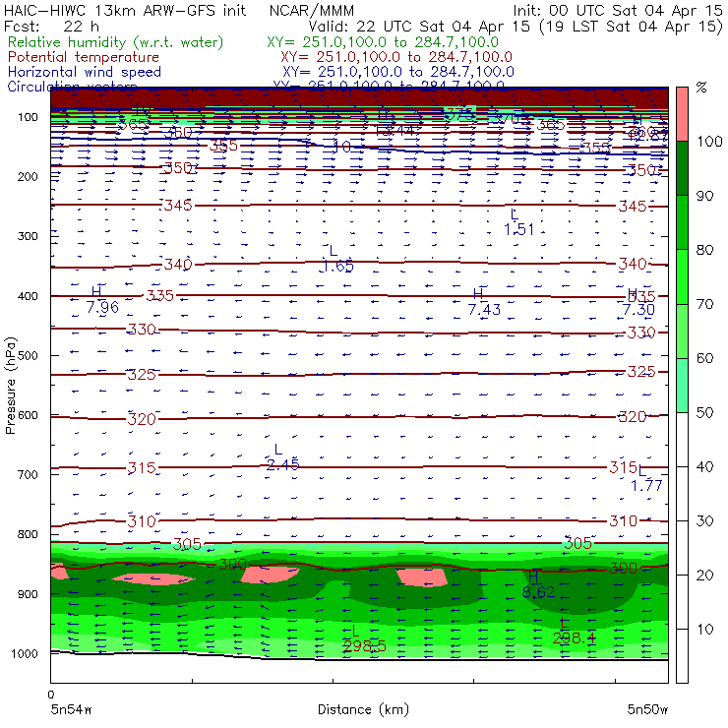
Task: Pick the 60-70% light green color bar segment
Action: click(682, 331)
